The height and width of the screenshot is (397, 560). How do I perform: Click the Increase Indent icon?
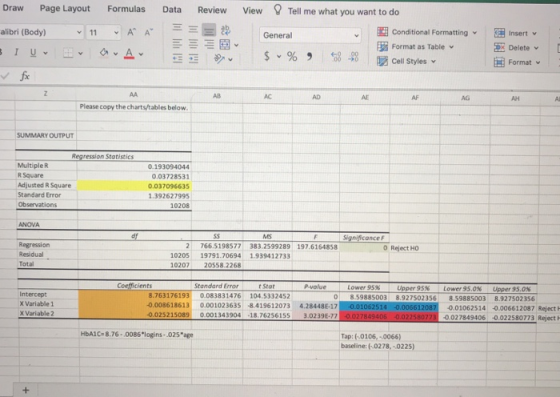tap(194, 59)
